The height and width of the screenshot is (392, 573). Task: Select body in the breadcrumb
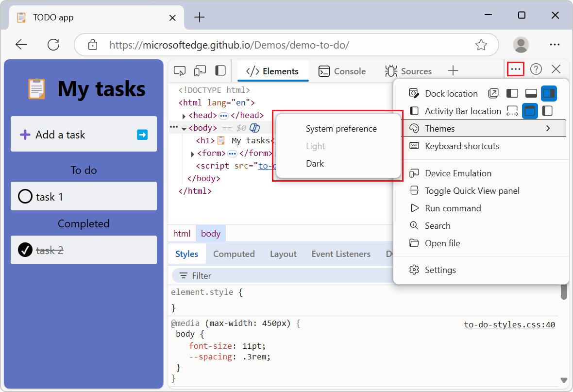coord(210,233)
